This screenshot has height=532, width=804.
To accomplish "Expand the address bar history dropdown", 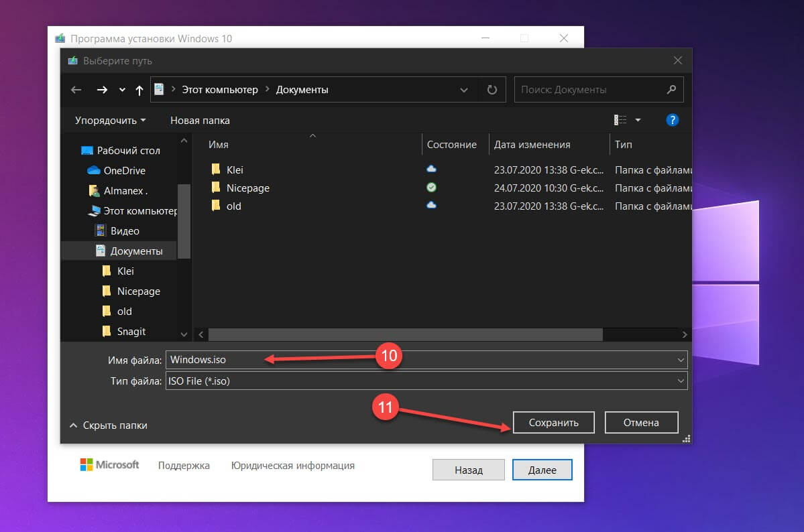I will point(463,90).
